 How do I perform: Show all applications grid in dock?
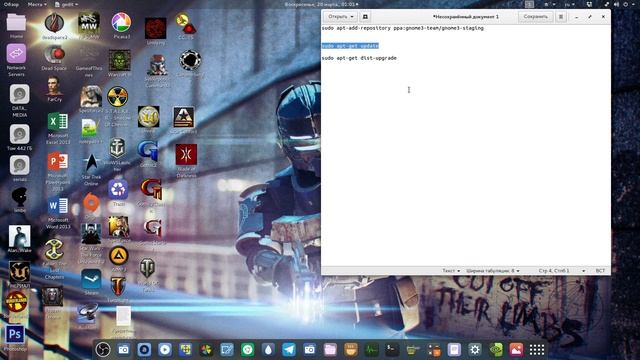coord(537,349)
